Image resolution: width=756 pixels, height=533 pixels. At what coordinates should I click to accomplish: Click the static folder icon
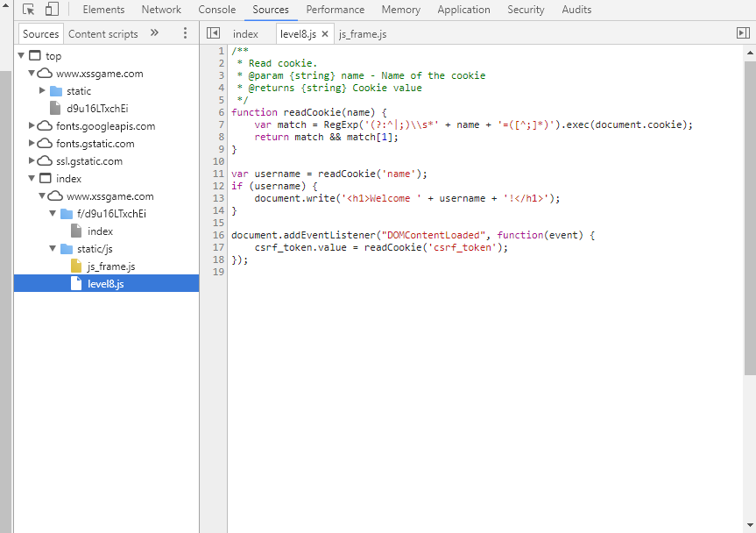tap(56, 91)
